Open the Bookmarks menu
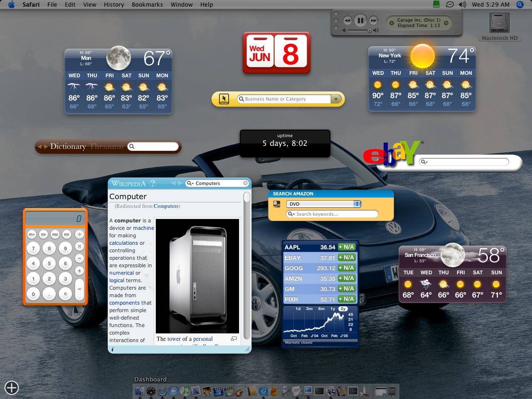 point(147,5)
